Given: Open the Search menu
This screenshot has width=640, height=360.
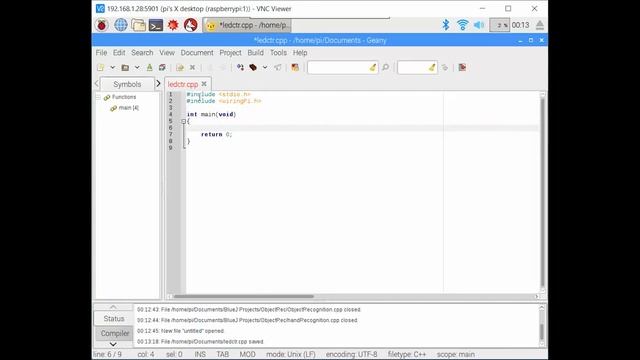Looking at the screenshot, I should point(142,53).
